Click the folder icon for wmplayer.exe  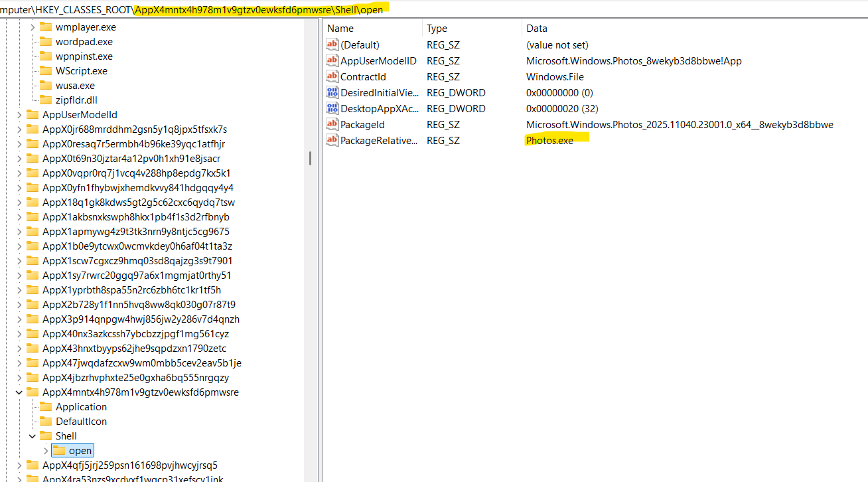46,27
